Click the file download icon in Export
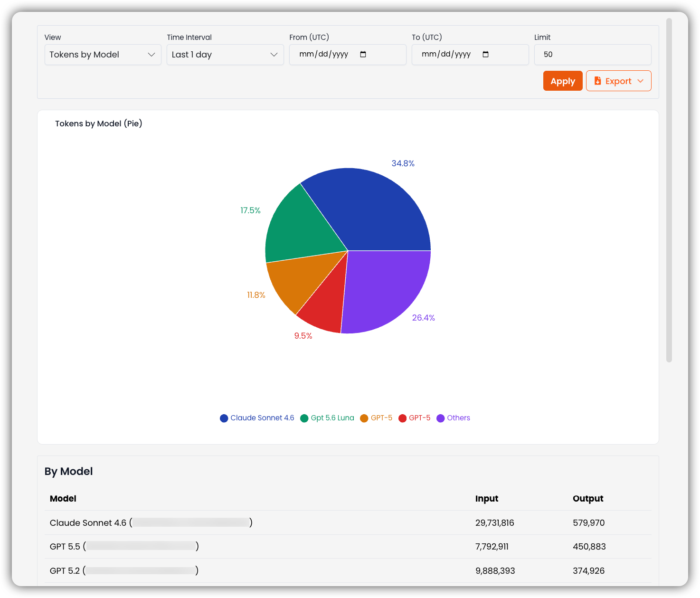 pyautogui.click(x=597, y=81)
